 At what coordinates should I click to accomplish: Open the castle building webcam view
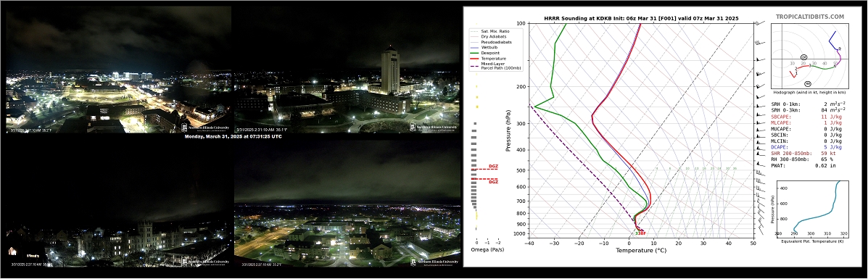pyautogui.click(x=118, y=204)
